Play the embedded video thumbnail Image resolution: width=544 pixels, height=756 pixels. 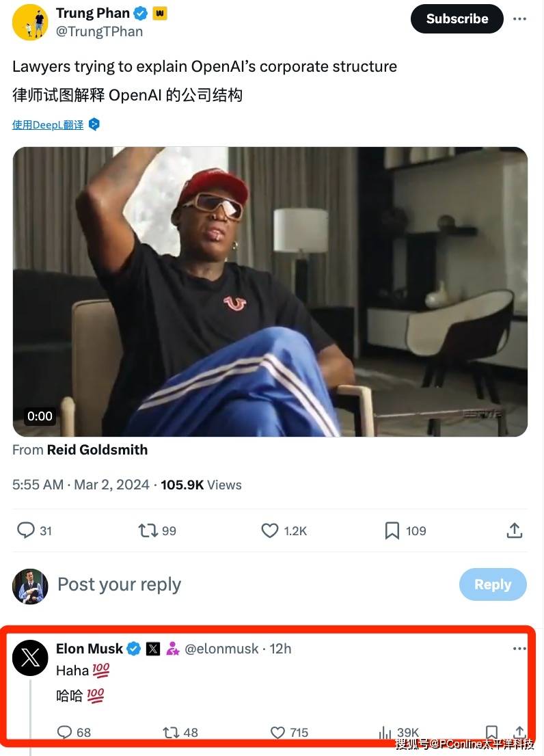point(270,292)
